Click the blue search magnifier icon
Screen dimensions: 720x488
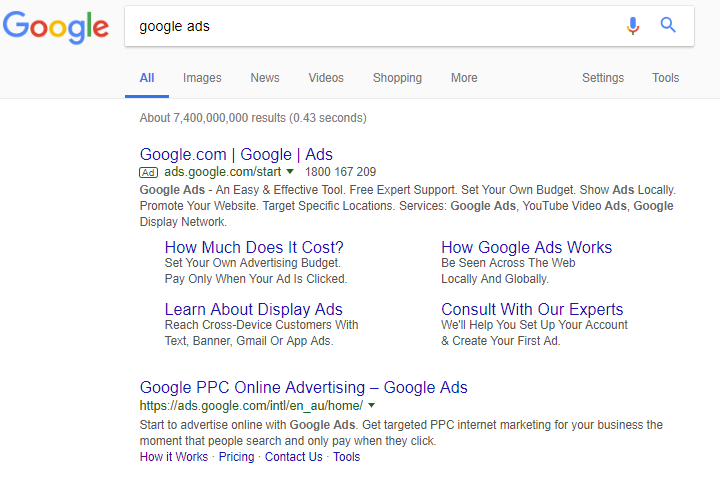(x=668, y=26)
